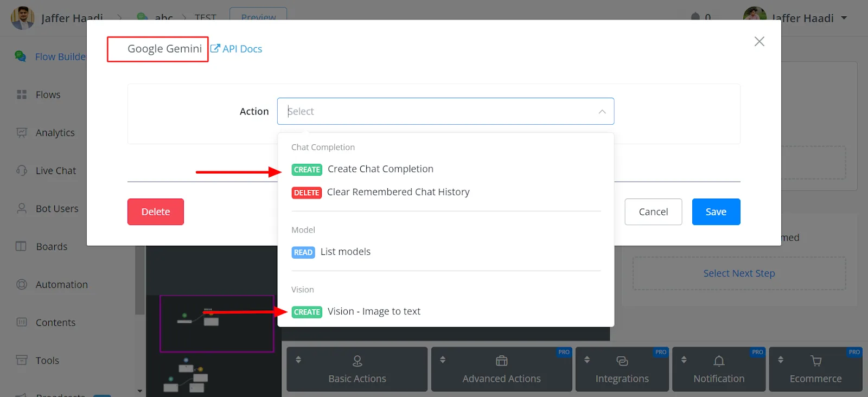Viewport: 868px width, 397px height.
Task: Click the Bot Users person icon
Action: pyautogui.click(x=22, y=208)
